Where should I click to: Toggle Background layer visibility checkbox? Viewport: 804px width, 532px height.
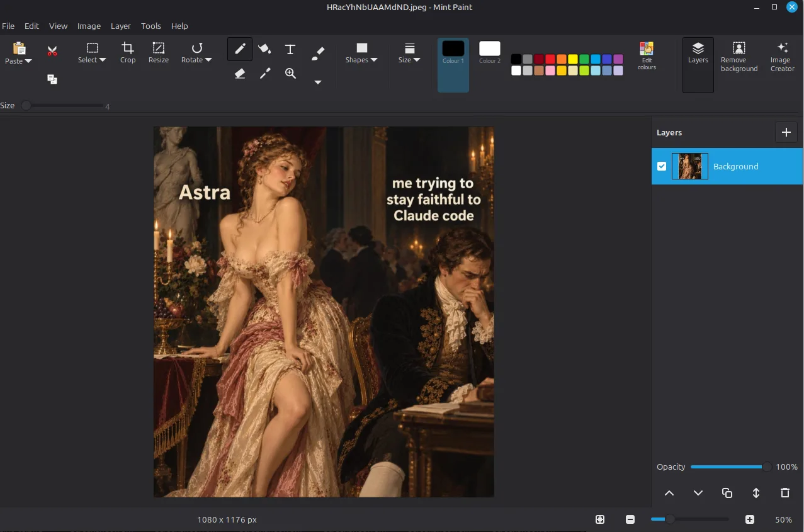tap(662, 166)
